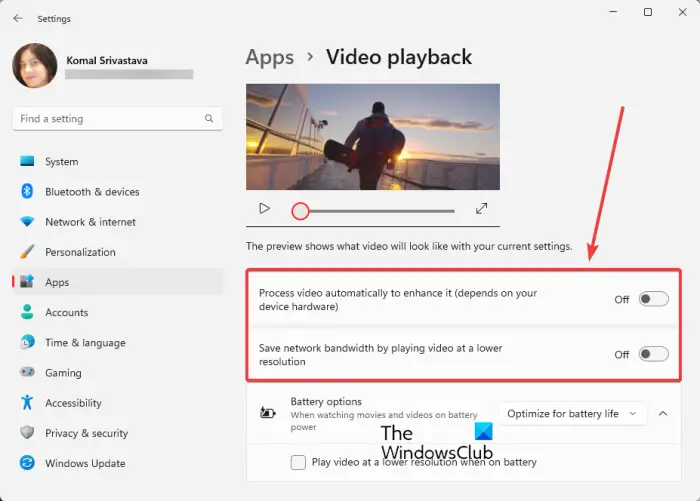The image size is (700, 501).
Task: Go to Windows Update settings
Action: coord(118,463)
